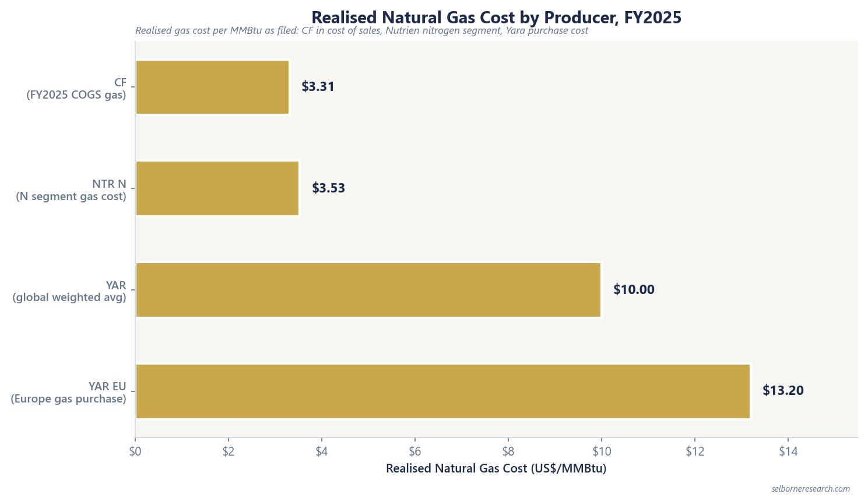The height and width of the screenshot is (504, 868).
Task: Select the YAR EU Europe gas purchase bar
Action: click(443, 391)
